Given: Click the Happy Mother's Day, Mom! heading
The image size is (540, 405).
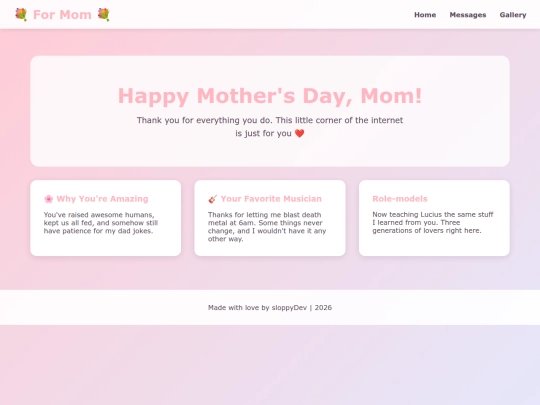Looking at the screenshot, I should [x=270, y=96].
